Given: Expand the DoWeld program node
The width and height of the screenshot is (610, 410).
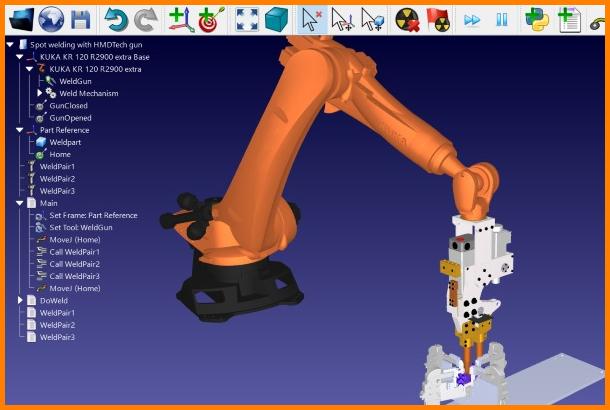Looking at the screenshot, I should (x=19, y=300).
